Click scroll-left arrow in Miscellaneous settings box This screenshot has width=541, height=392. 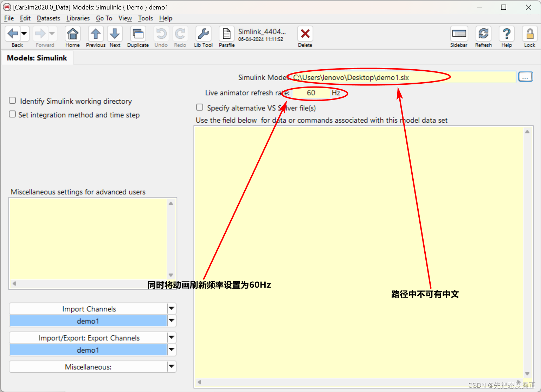click(x=14, y=283)
